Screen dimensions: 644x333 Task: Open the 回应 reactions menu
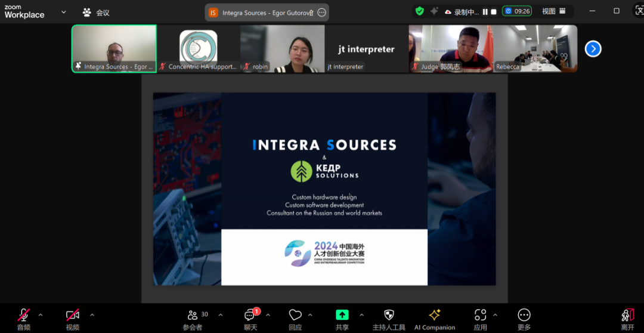point(295,319)
